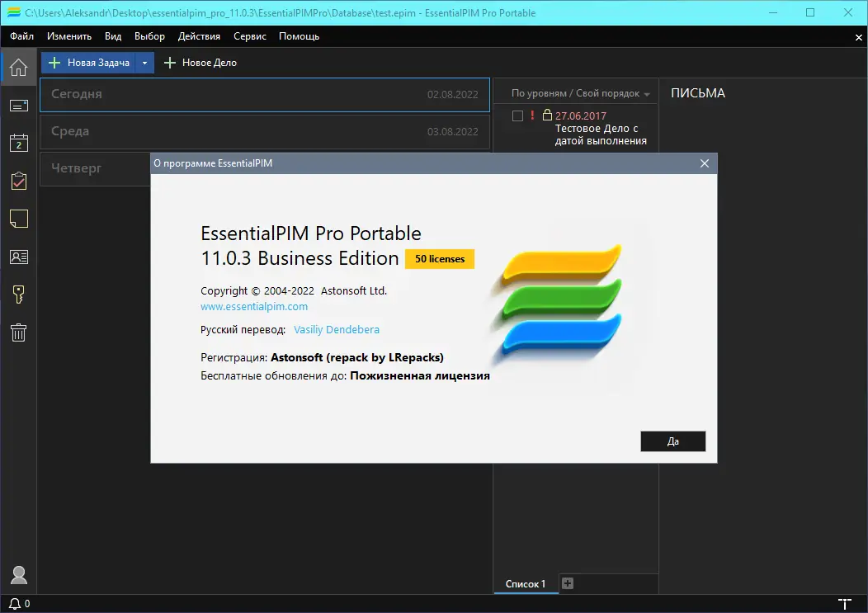
Task: Click the 50 licenses yellow badge
Action: tap(440, 258)
